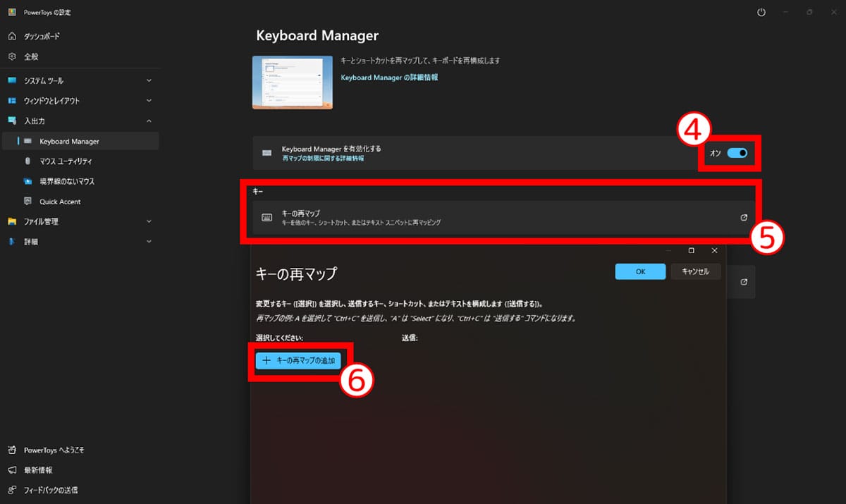Click the 詳細 category icon
846x504 pixels.
pos(12,242)
